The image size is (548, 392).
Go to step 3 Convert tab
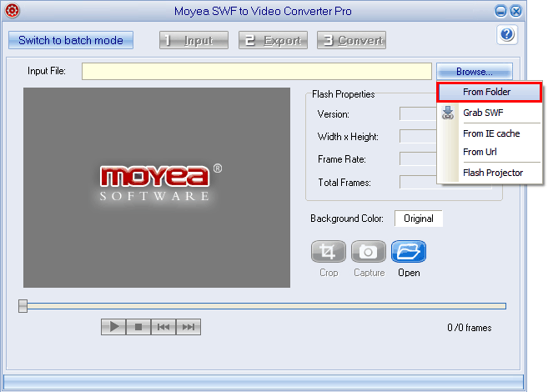[352, 40]
